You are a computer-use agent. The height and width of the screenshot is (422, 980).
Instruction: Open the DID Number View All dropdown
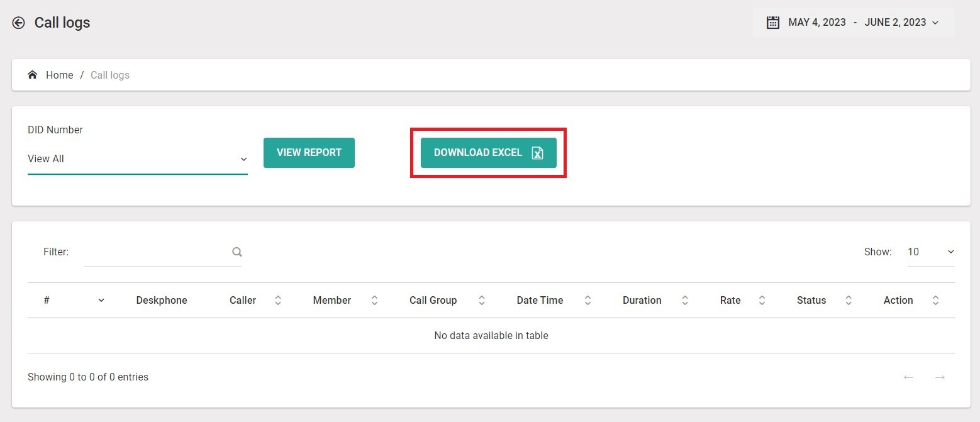click(x=137, y=159)
